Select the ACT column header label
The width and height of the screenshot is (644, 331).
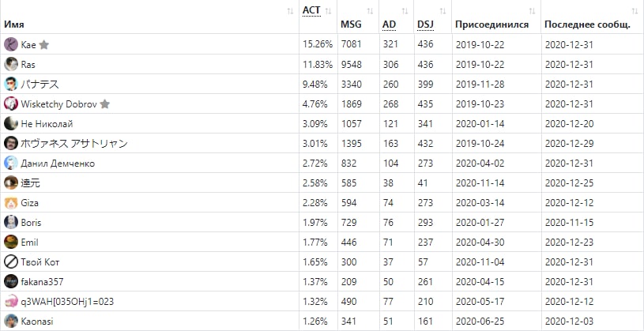click(x=311, y=11)
